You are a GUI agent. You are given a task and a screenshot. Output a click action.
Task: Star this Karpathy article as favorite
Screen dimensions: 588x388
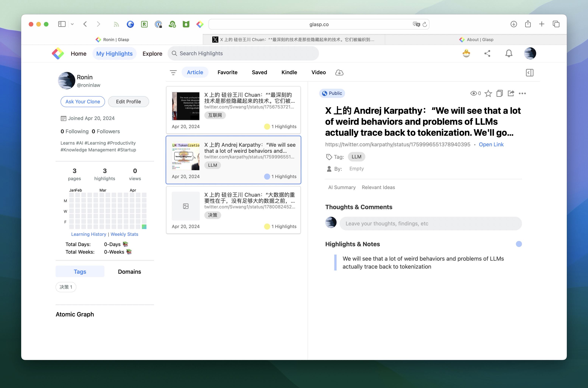pos(488,93)
